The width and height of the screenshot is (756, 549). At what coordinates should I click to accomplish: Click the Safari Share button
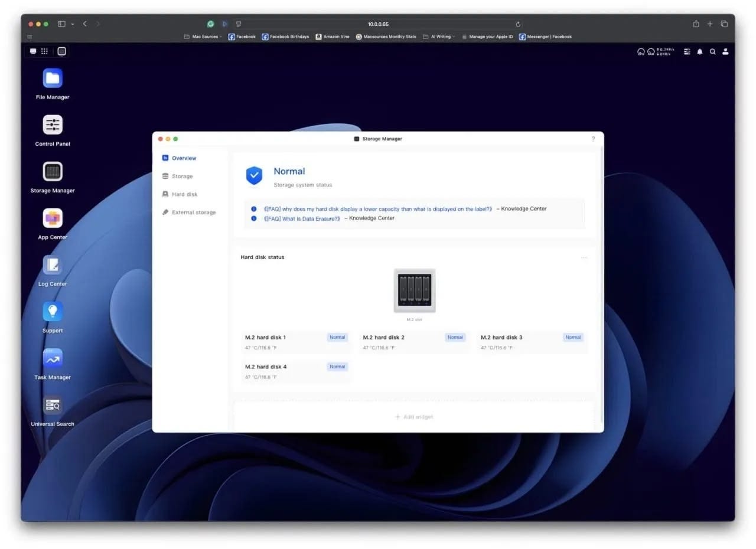pos(696,24)
